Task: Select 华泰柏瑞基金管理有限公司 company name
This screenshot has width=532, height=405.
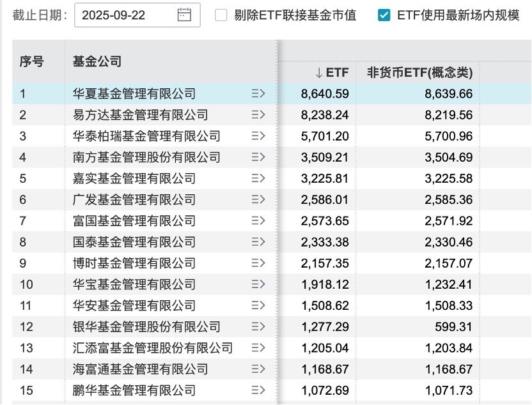Action: coord(146,136)
